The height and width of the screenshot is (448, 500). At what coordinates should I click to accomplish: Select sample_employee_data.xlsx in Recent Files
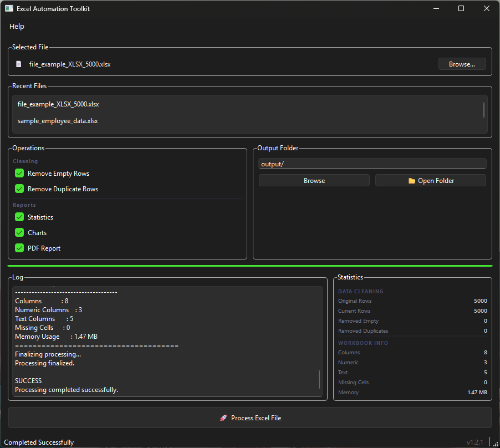tap(58, 121)
